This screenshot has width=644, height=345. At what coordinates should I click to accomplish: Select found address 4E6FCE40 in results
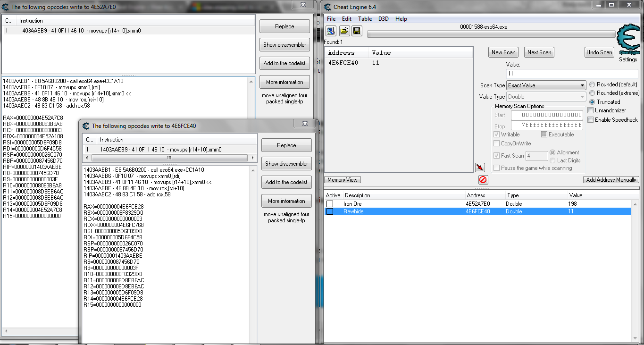coord(398,63)
